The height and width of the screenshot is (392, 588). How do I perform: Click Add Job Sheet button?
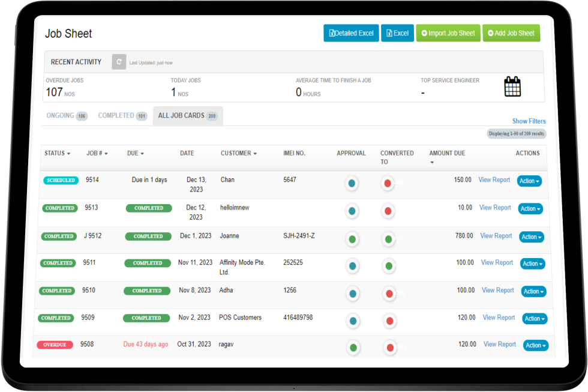tap(511, 33)
